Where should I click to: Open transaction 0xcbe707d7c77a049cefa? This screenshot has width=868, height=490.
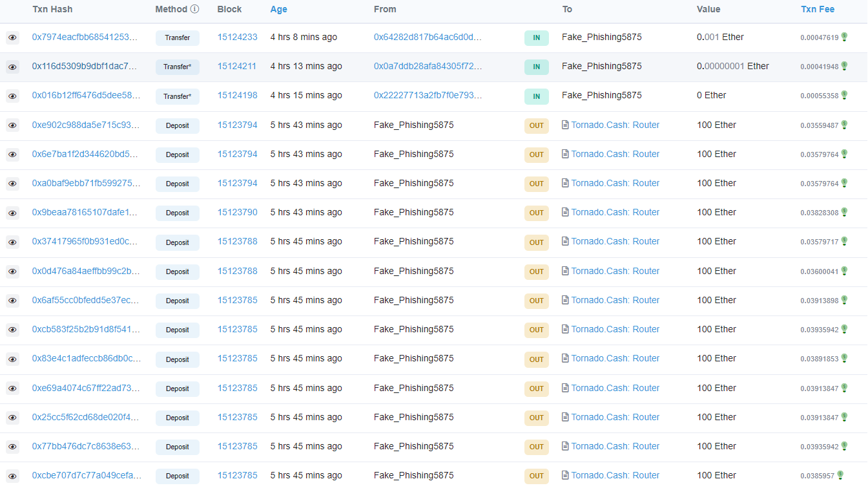87,475
